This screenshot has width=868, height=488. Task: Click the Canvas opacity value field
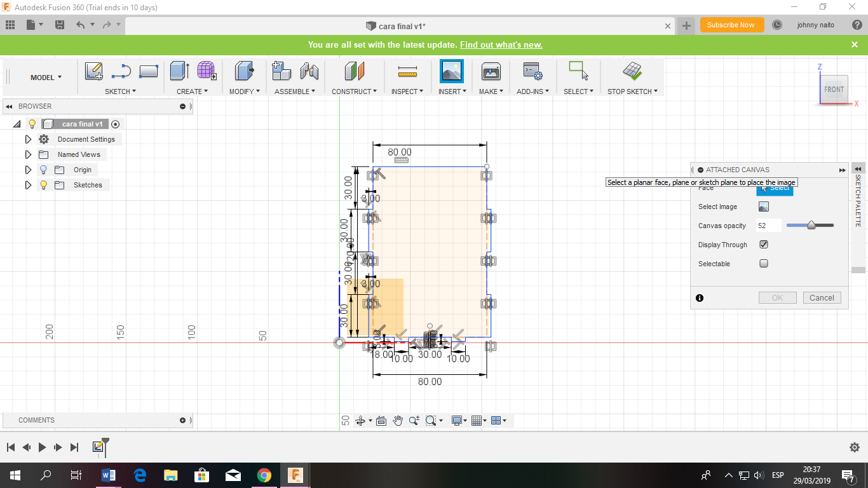click(x=768, y=226)
